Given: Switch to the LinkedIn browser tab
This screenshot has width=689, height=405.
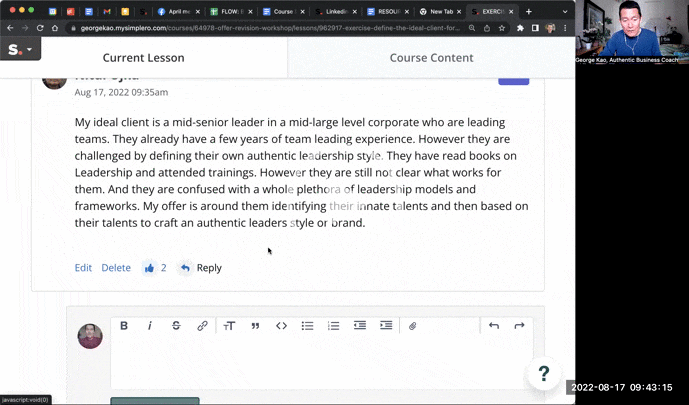Looking at the screenshot, I should (x=335, y=12).
